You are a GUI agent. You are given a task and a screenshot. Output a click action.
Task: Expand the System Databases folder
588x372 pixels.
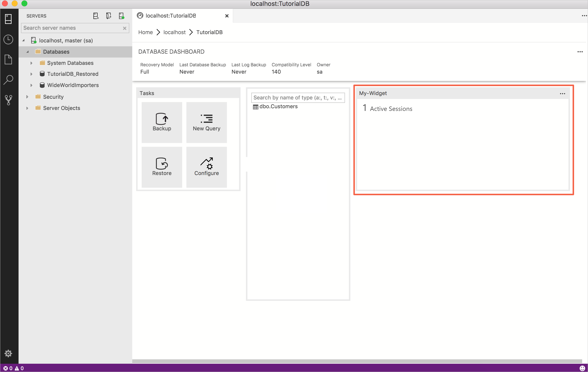point(31,63)
